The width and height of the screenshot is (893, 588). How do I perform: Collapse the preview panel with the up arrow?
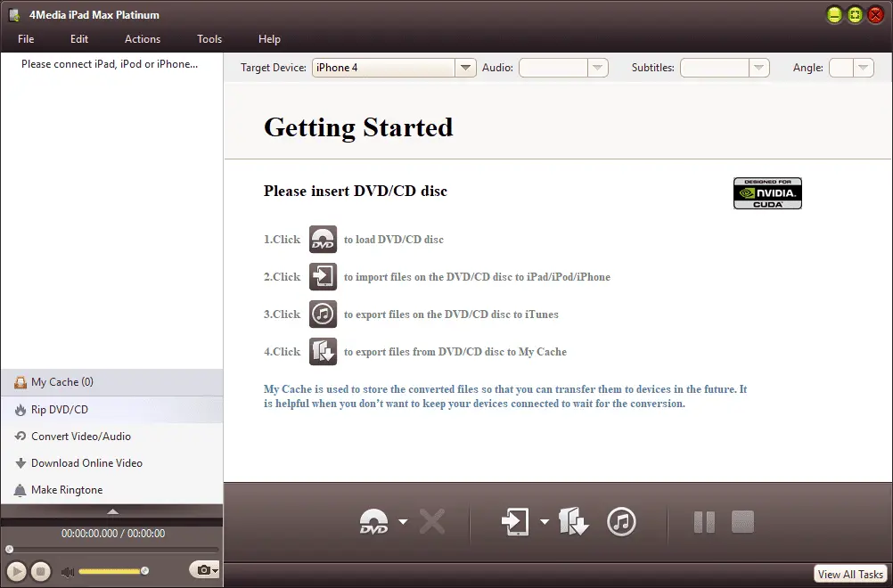(113, 511)
